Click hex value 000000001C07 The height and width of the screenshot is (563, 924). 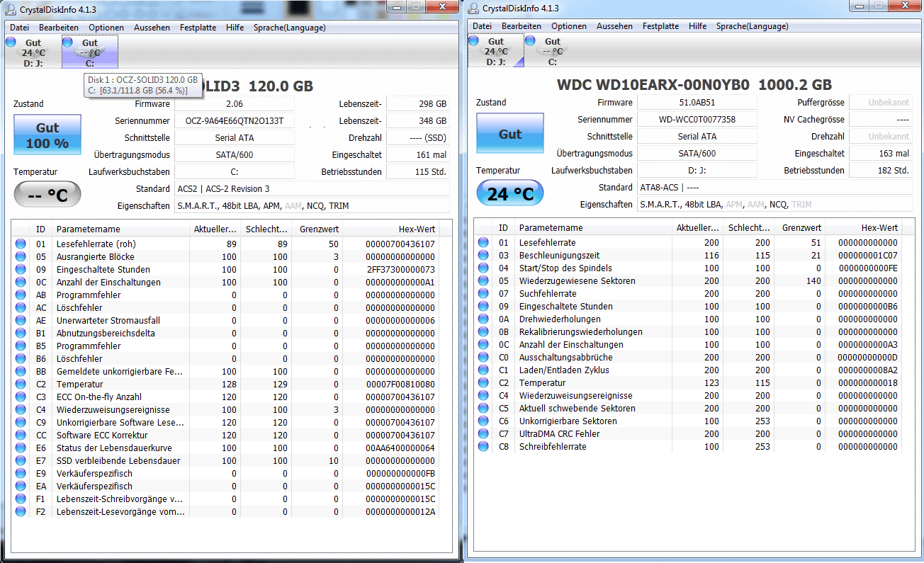coord(867,256)
